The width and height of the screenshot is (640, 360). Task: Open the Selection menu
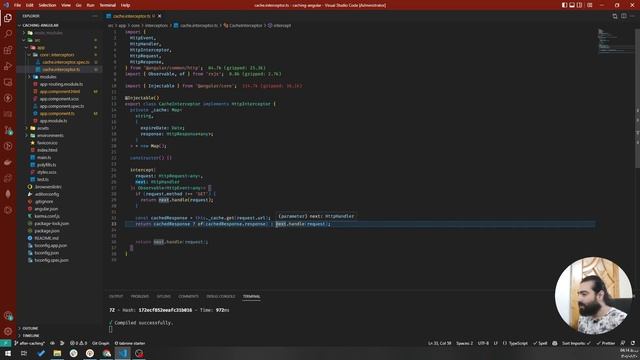tap(47, 5)
